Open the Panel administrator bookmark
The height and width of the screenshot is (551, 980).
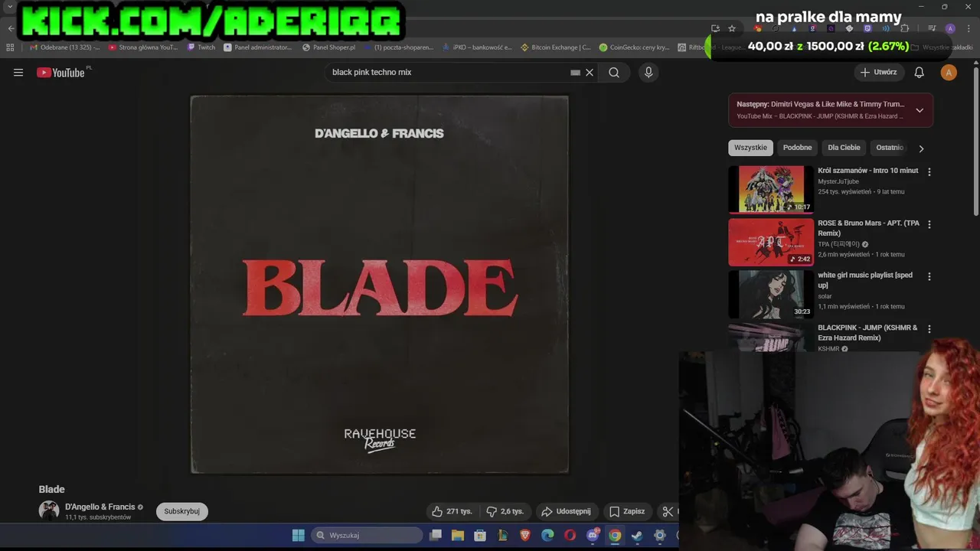[x=258, y=47]
